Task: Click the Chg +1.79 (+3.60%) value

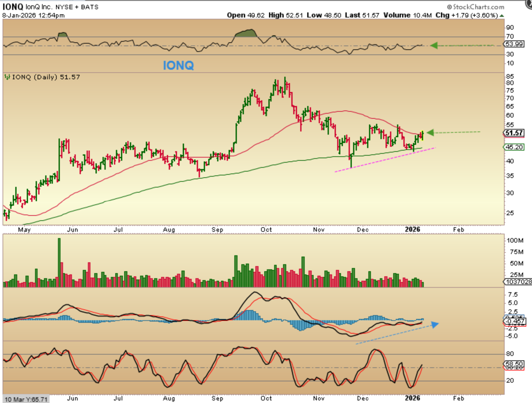Action: 467,15
